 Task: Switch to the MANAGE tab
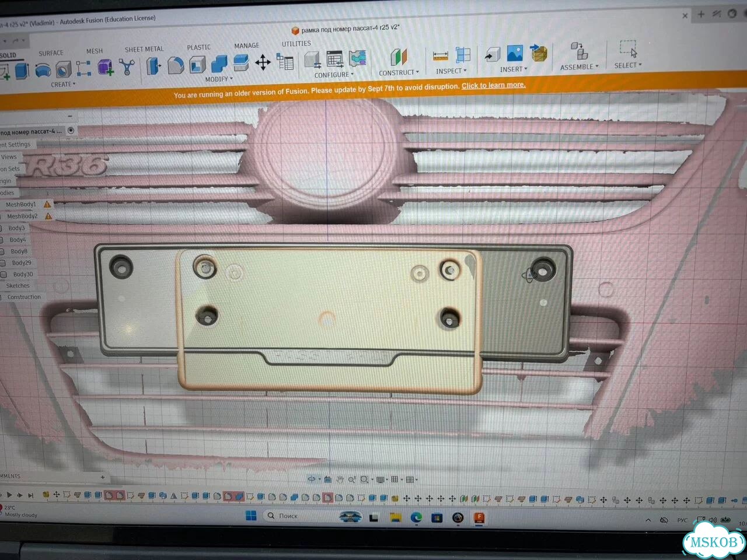click(247, 45)
